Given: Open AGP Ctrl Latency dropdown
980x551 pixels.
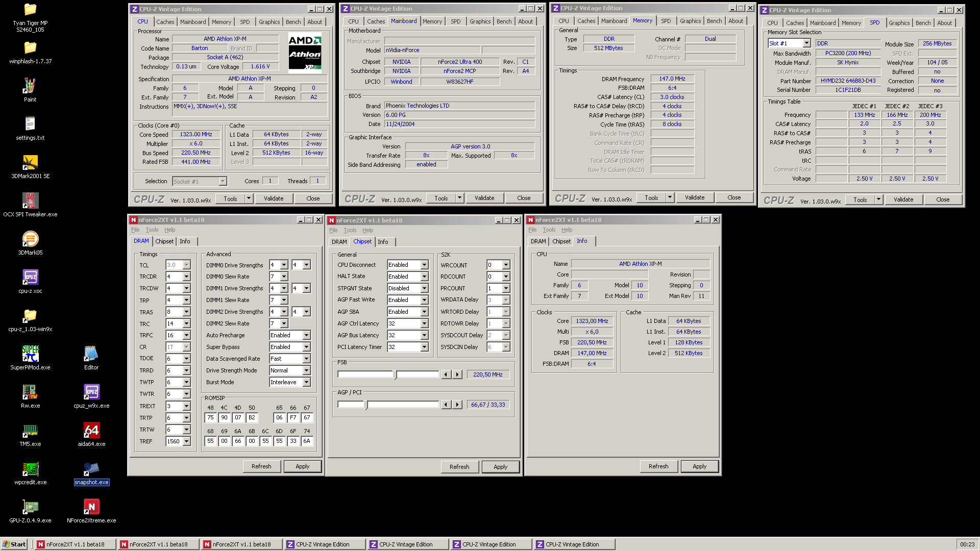Looking at the screenshot, I should (424, 323).
